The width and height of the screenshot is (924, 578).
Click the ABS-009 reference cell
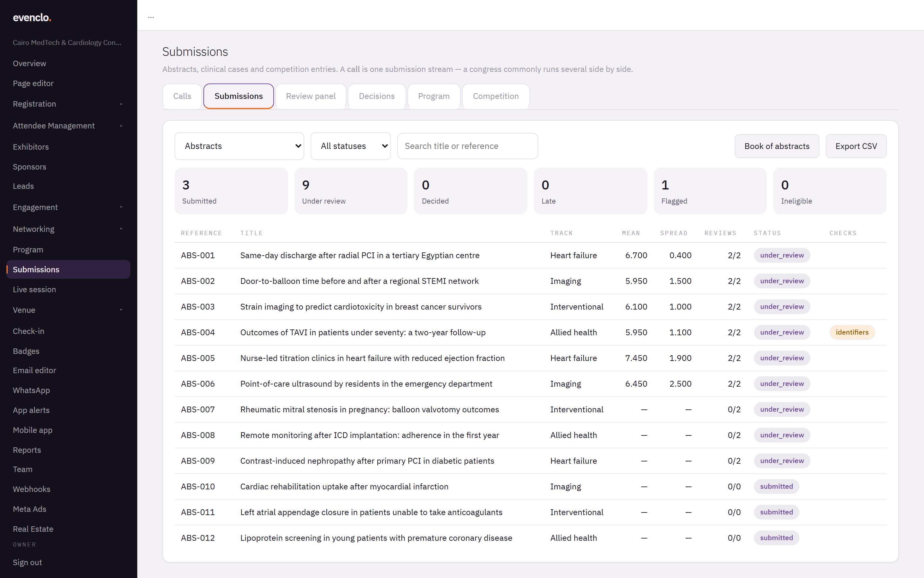(198, 461)
